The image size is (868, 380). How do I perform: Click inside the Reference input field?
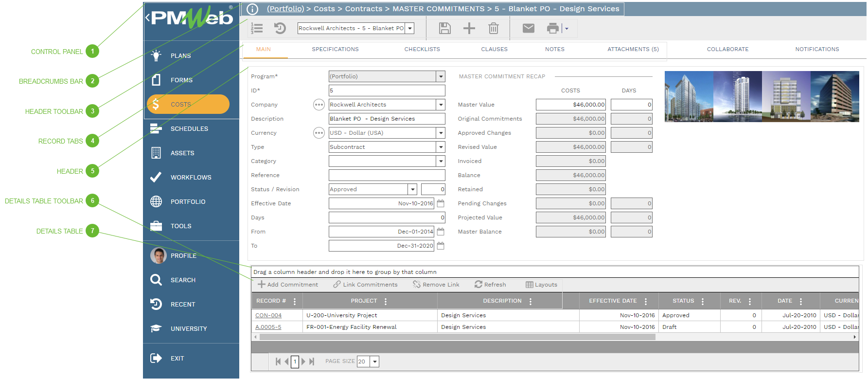(x=387, y=175)
